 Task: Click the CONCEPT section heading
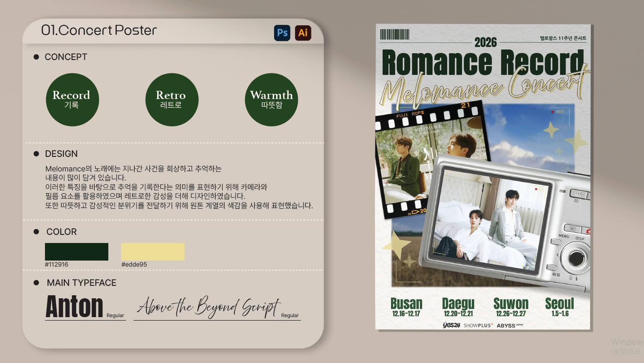point(66,57)
